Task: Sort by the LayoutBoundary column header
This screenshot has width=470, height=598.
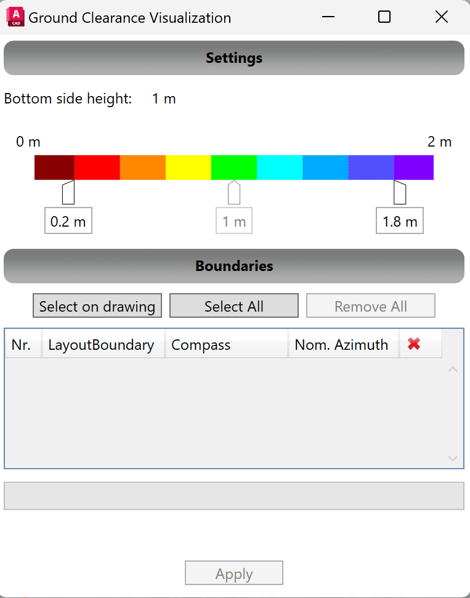Action: click(103, 344)
